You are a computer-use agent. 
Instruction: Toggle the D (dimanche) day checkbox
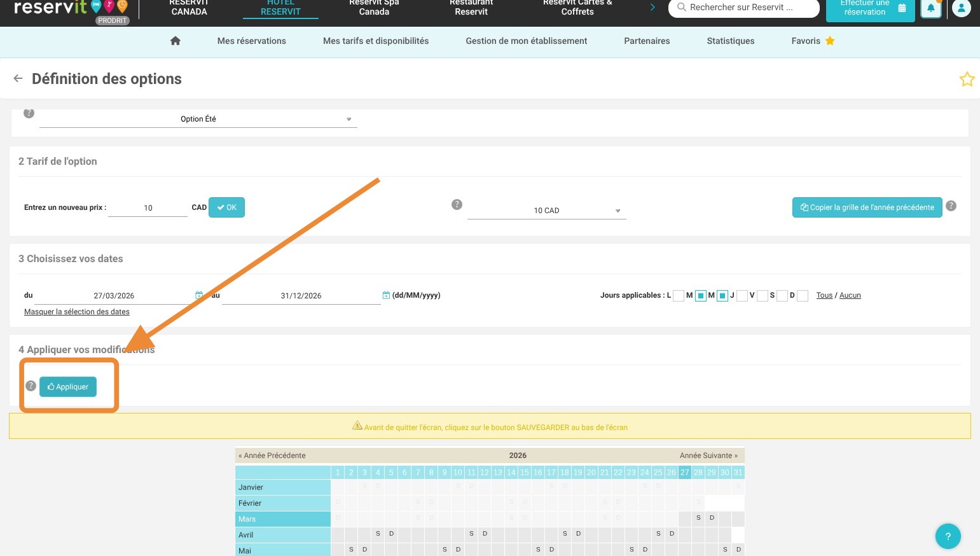click(x=803, y=295)
